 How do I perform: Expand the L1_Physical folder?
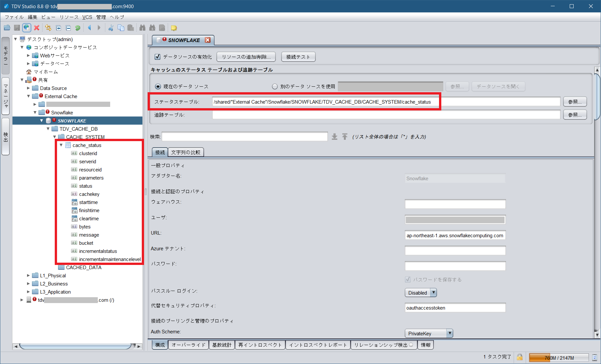coord(28,275)
